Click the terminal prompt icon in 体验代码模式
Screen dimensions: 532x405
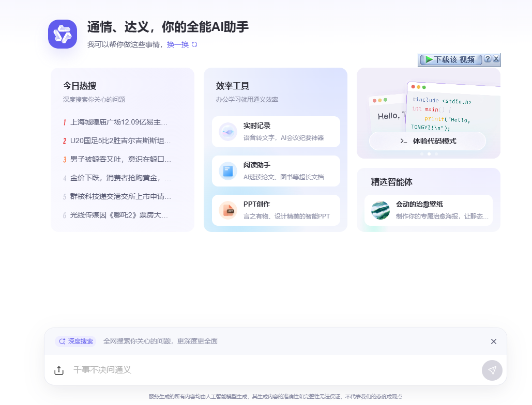click(403, 141)
